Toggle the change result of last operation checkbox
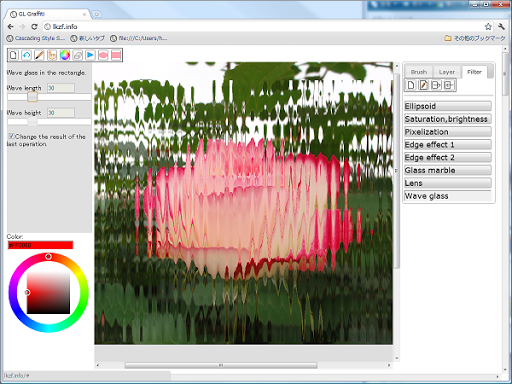The height and width of the screenshot is (384, 512). [x=12, y=136]
